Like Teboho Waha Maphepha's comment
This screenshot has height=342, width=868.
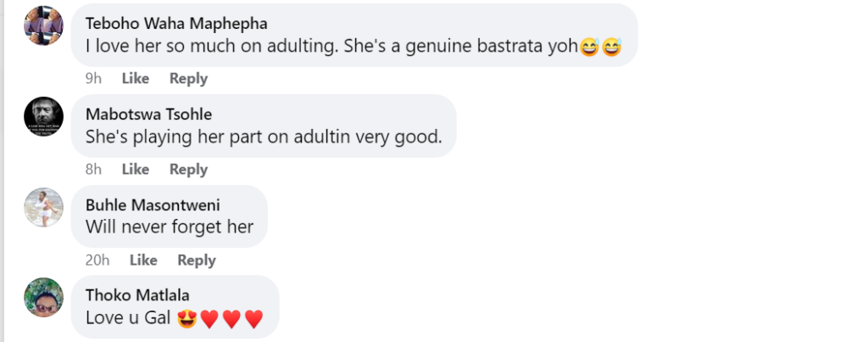(136, 79)
